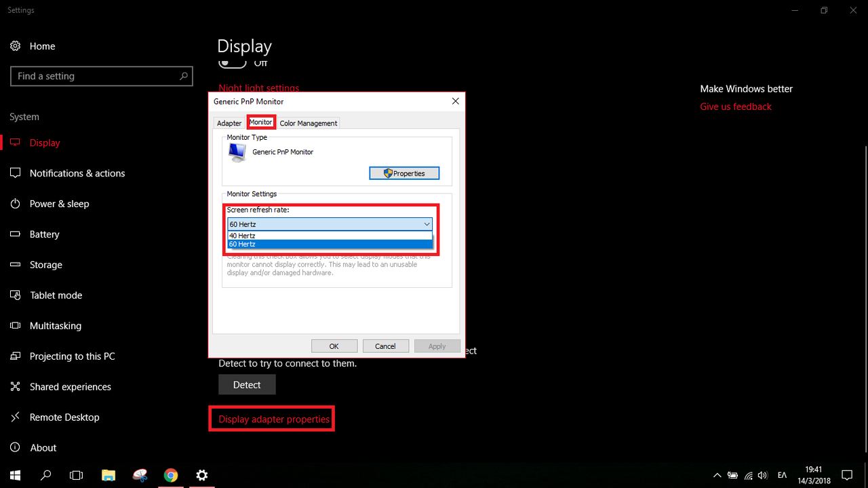Click the battery tray icon
This screenshot has height=488, width=868.
coord(733,475)
